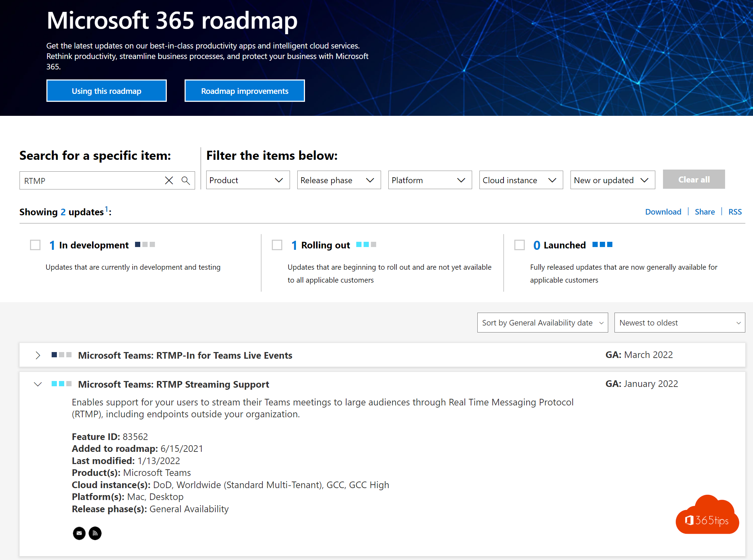Open Sort by General Availability date dropdown
This screenshot has height=560, width=753.
[543, 323]
